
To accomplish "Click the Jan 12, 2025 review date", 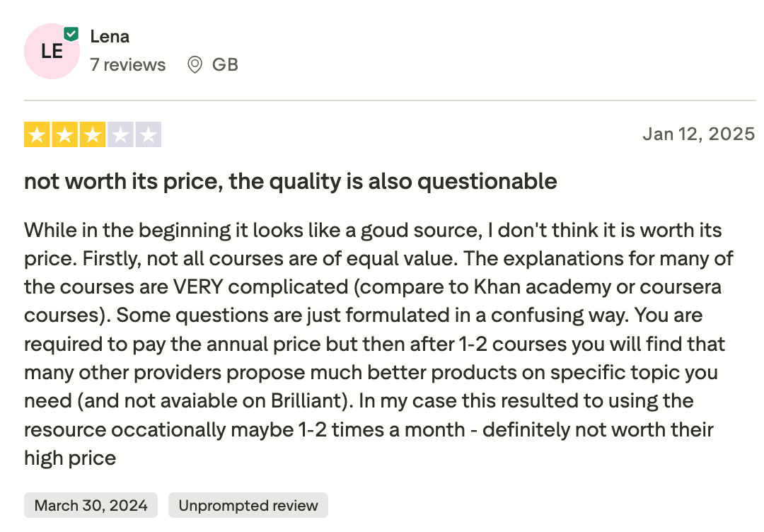I will (x=698, y=134).
